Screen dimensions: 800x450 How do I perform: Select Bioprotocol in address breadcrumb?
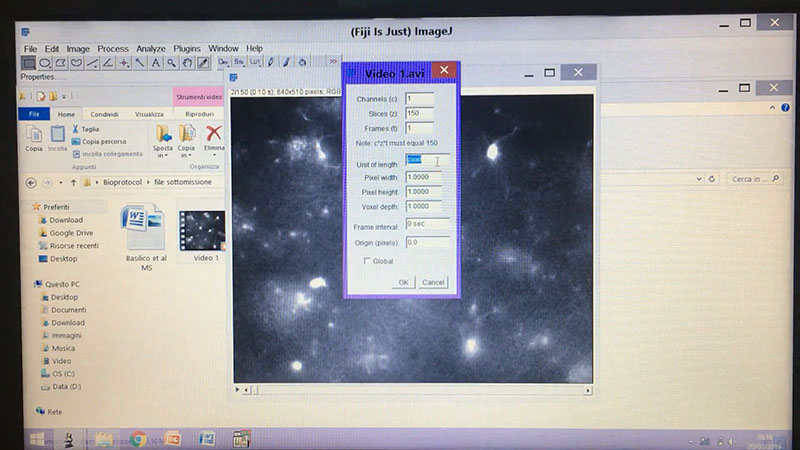(x=122, y=182)
